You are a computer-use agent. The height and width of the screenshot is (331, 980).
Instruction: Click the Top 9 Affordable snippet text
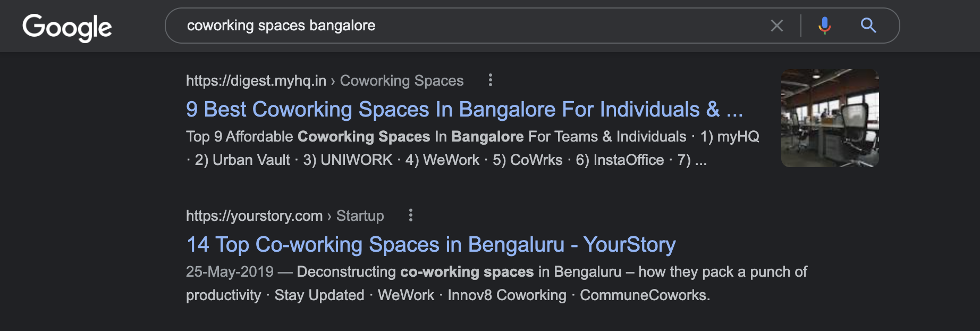pyautogui.click(x=240, y=136)
